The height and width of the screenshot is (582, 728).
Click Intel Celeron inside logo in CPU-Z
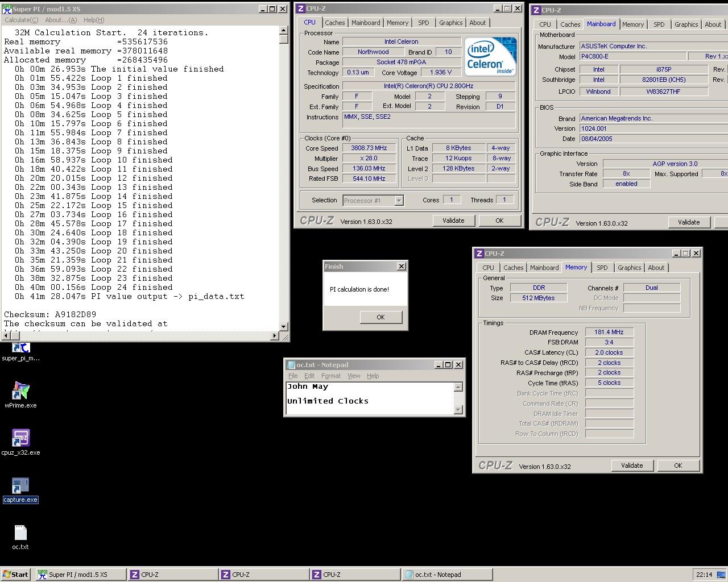(x=490, y=56)
